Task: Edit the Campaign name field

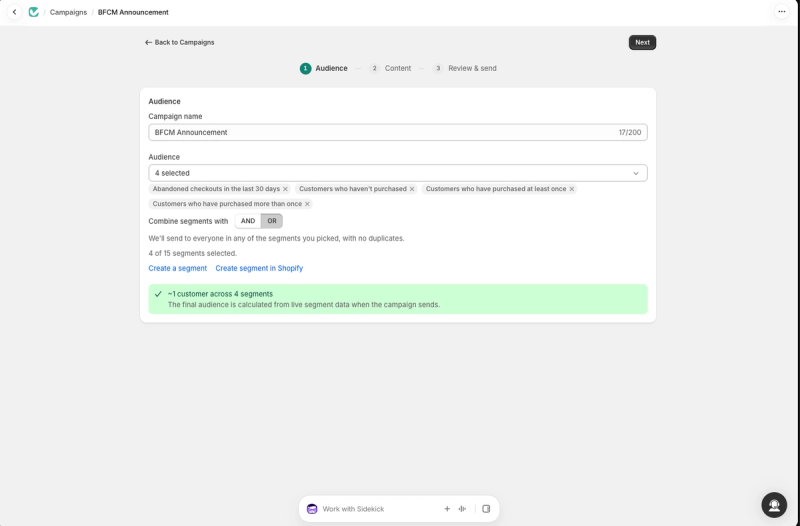Action: (397, 132)
